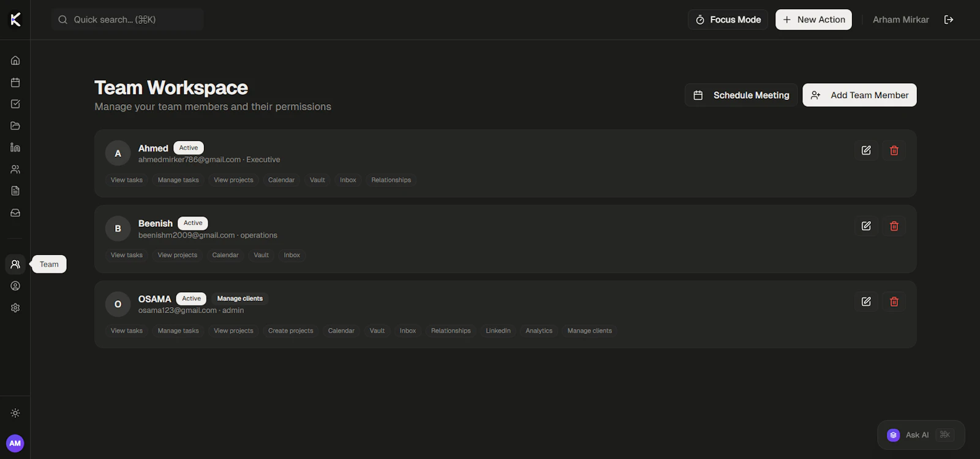Viewport: 980px width, 459px height.
Task: Click OSAMA's Relationships permission tag
Action: [451, 331]
